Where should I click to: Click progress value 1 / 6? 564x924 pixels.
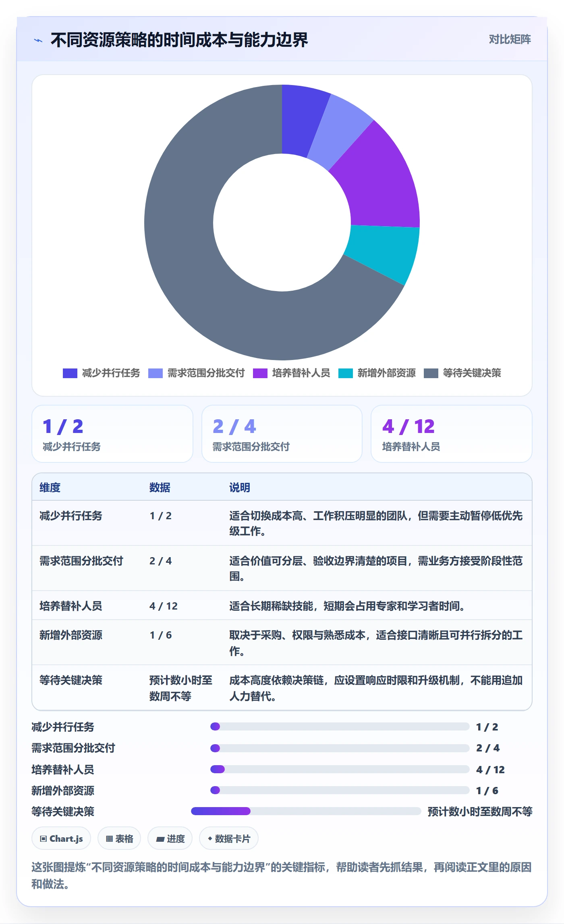click(x=487, y=791)
